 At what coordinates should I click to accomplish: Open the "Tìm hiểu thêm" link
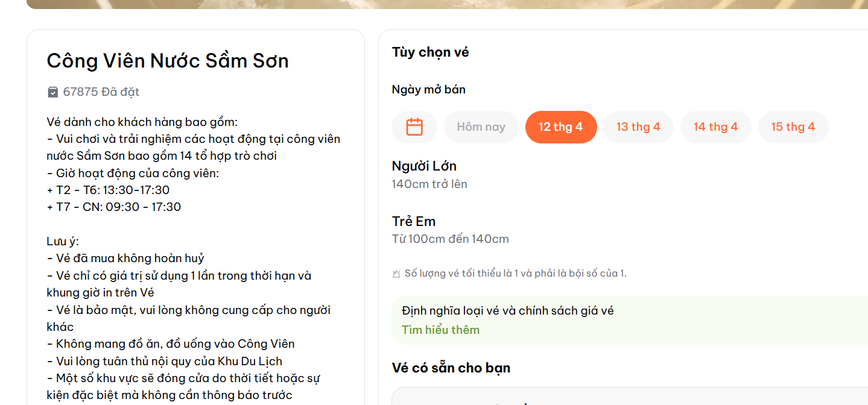tap(441, 330)
